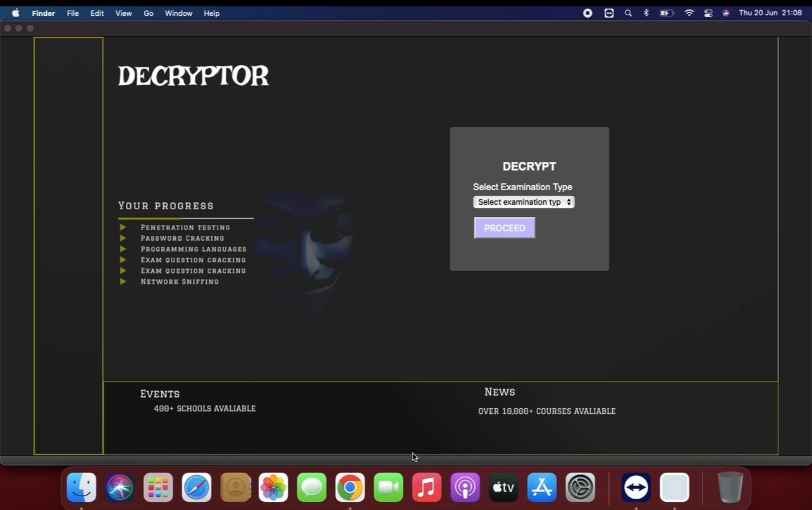812x510 pixels.
Task: Click the date and time clock
Action: pyautogui.click(x=770, y=13)
